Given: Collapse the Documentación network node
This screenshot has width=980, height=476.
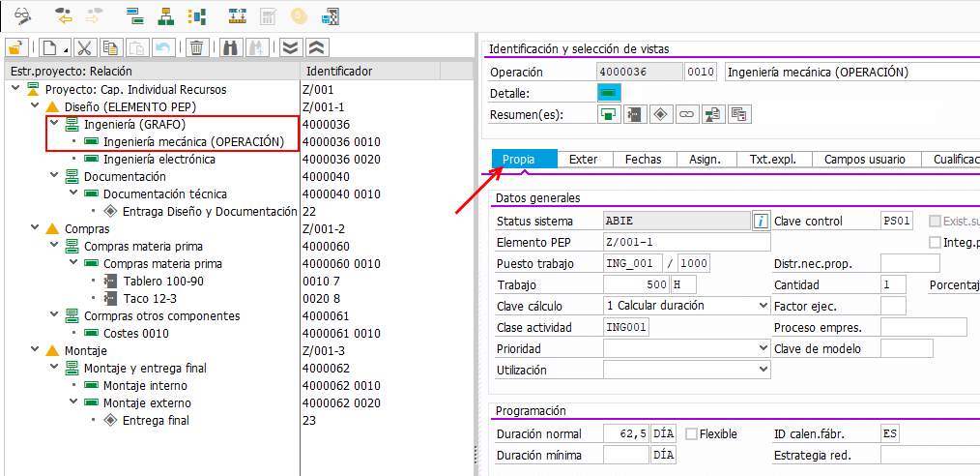Looking at the screenshot, I should click(x=54, y=177).
